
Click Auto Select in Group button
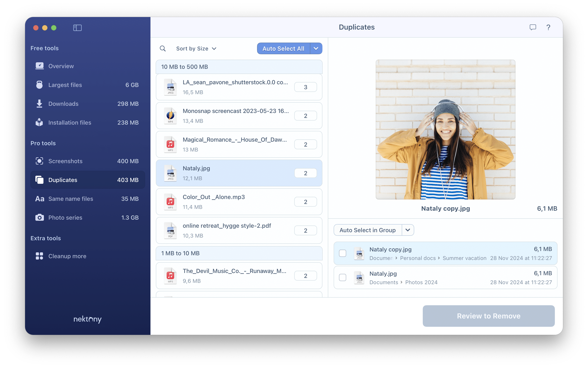(x=368, y=230)
